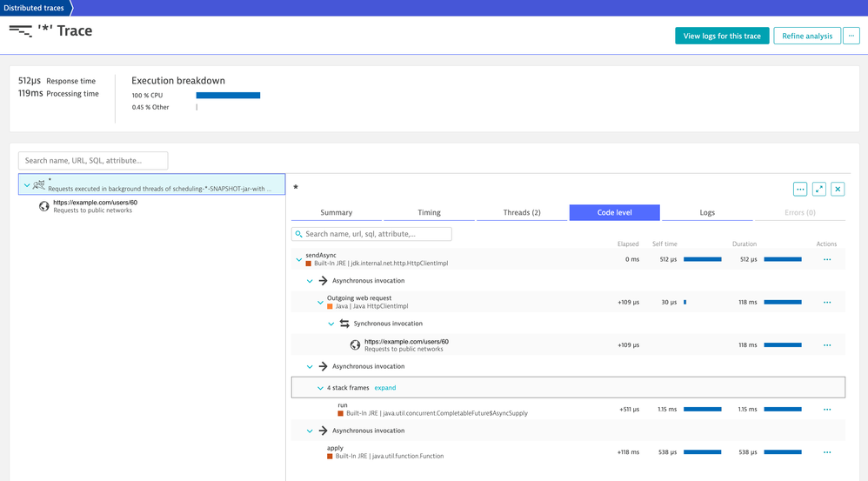
Task: Click the expand-to-fullscreen icon in the detail panel
Action: pyautogui.click(x=818, y=189)
